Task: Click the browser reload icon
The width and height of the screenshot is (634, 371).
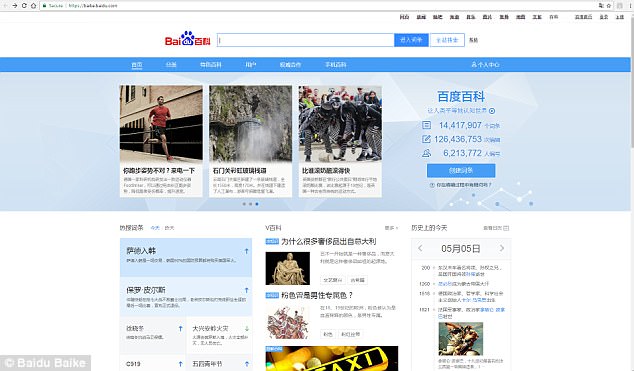Action: [24, 6]
